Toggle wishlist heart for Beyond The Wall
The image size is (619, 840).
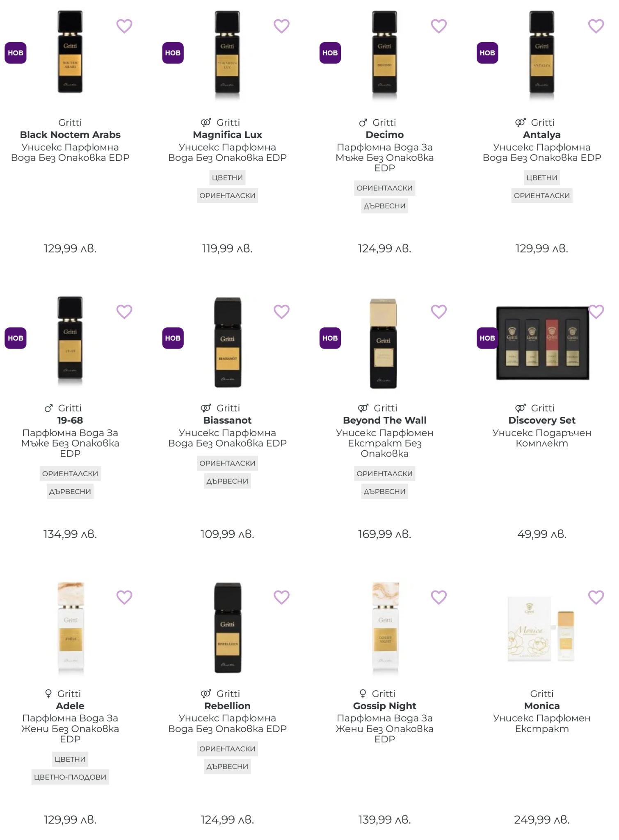(439, 312)
